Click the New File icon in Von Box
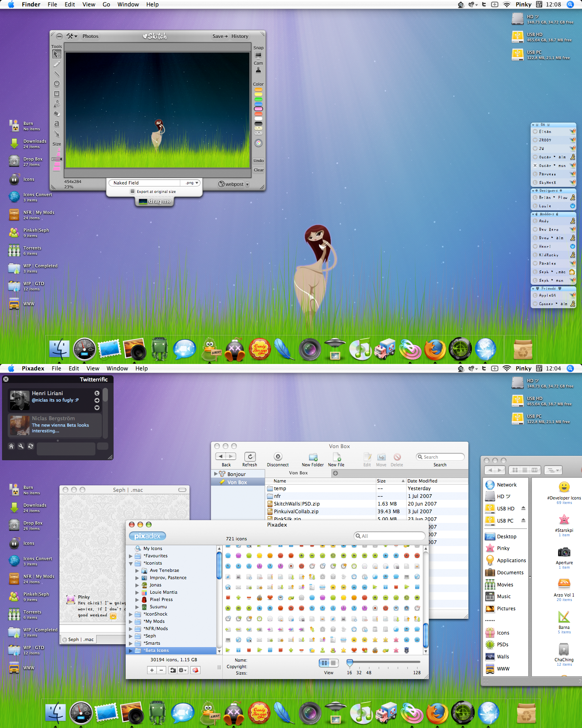 point(337,457)
